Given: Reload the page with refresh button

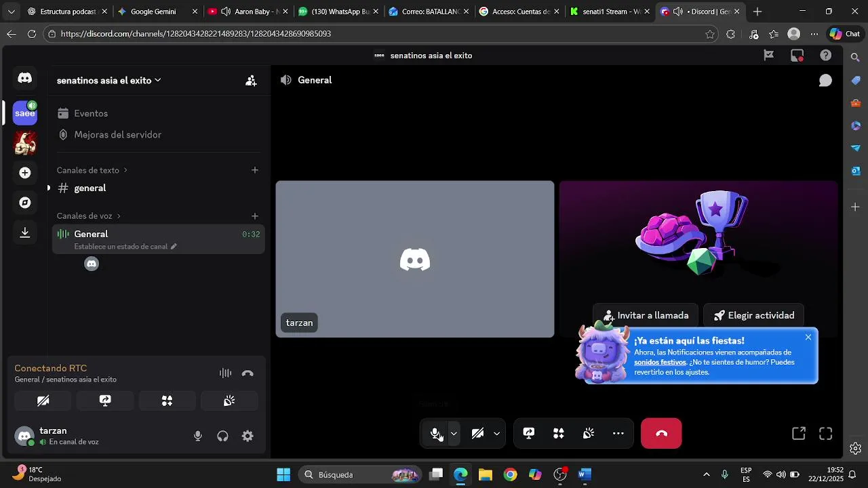Looking at the screenshot, I should 32,34.
